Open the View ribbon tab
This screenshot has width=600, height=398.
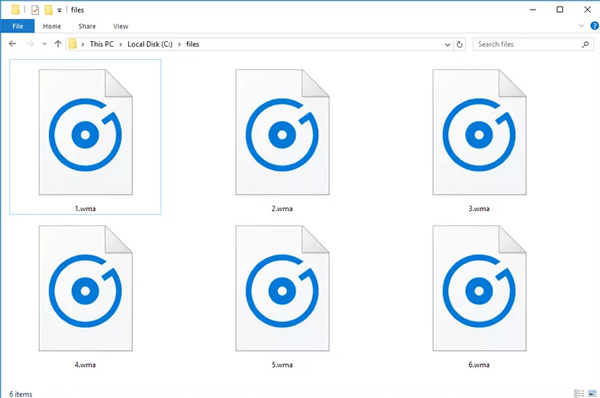click(x=121, y=26)
